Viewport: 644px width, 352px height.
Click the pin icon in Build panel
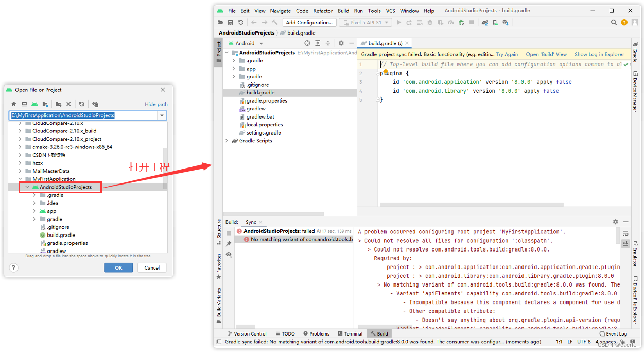[229, 244]
